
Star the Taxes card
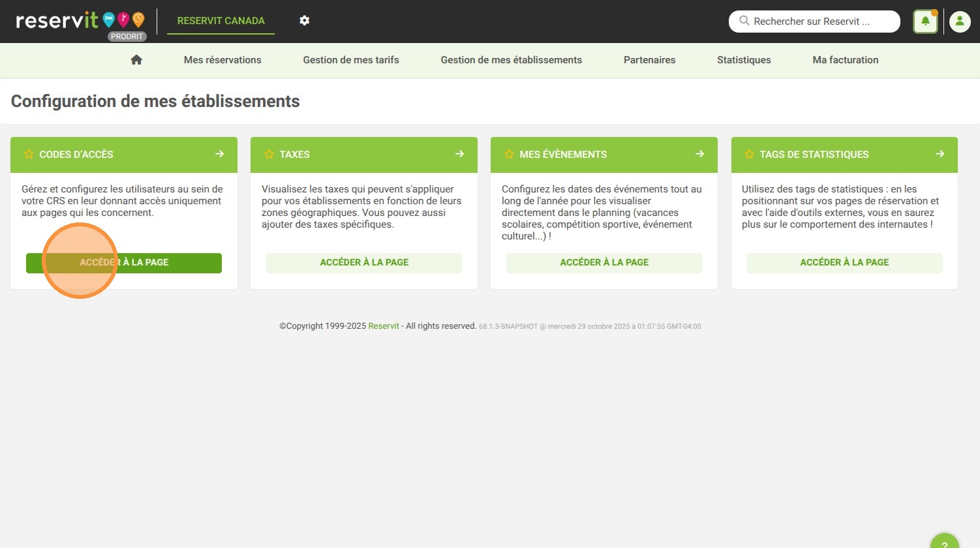(269, 155)
